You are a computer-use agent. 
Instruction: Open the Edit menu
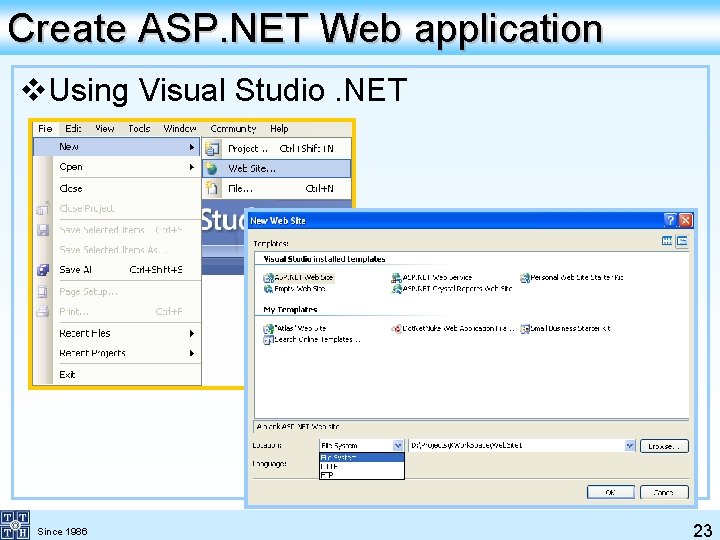click(73, 129)
